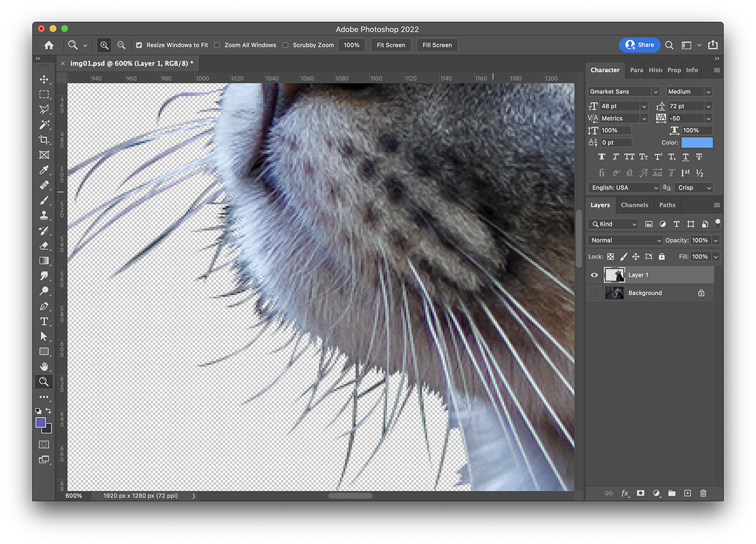Screen dimensions: 756x544
Task: Click the blue Share button
Action: pos(640,45)
